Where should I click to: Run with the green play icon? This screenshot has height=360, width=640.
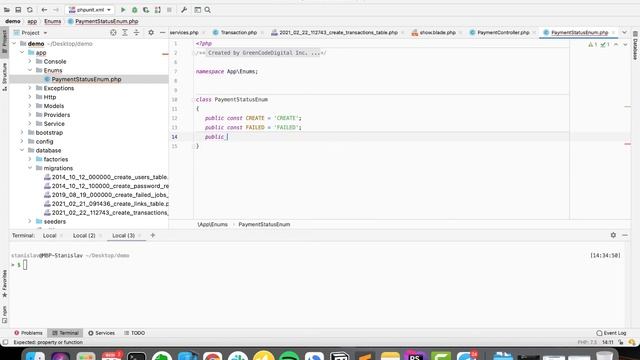click(x=123, y=10)
